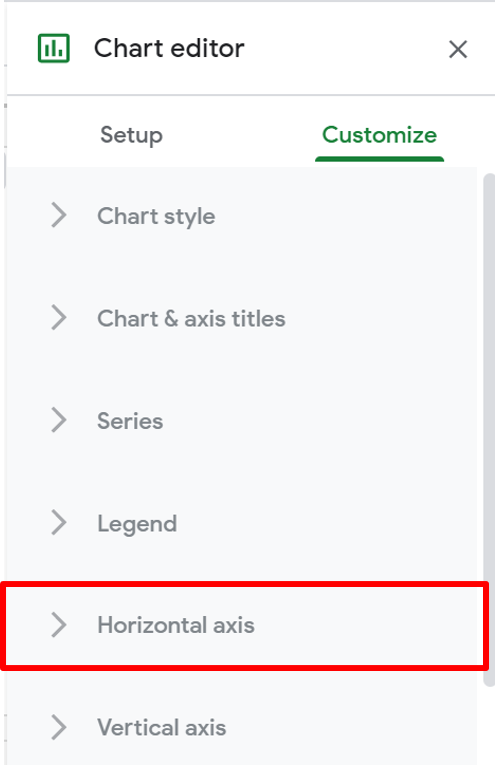Close the Chart editor panel
The width and height of the screenshot is (495, 765).
click(x=458, y=49)
